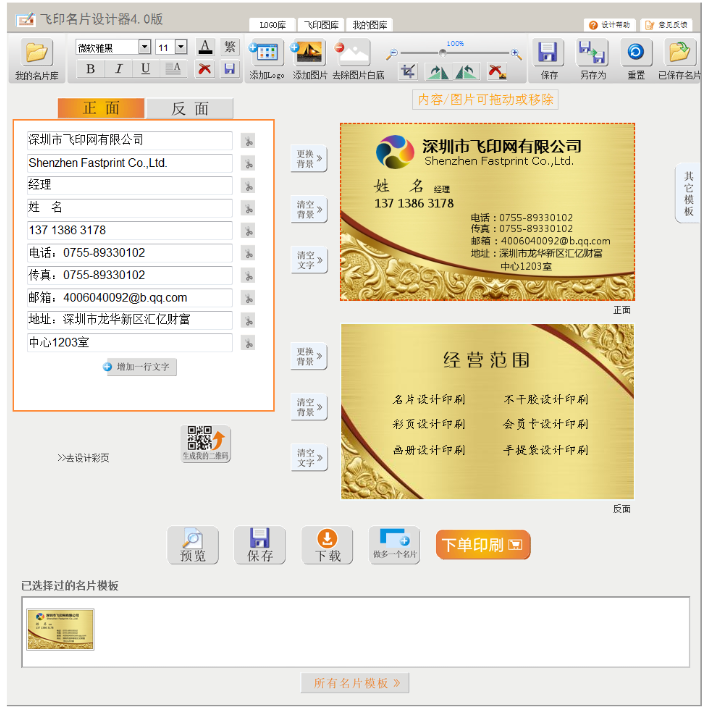Open the 已保存名片 folder icon
This screenshot has width=706, height=708.
[679, 54]
